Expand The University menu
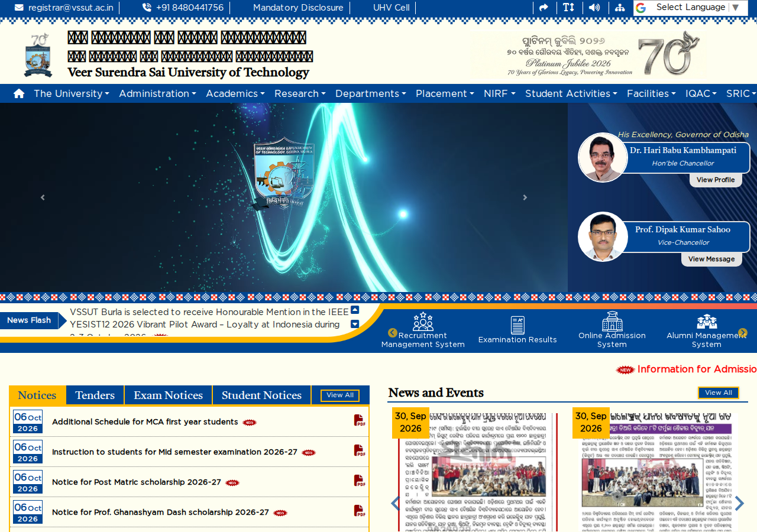This screenshot has width=757, height=532. pyautogui.click(x=71, y=93)
